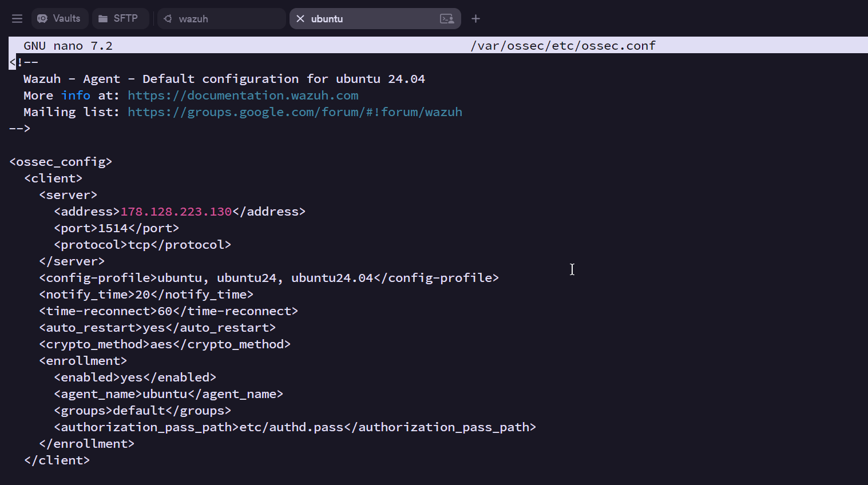
Task: Click the port value 1514 line
Action: pyautogui.click(x=117, y=228)
